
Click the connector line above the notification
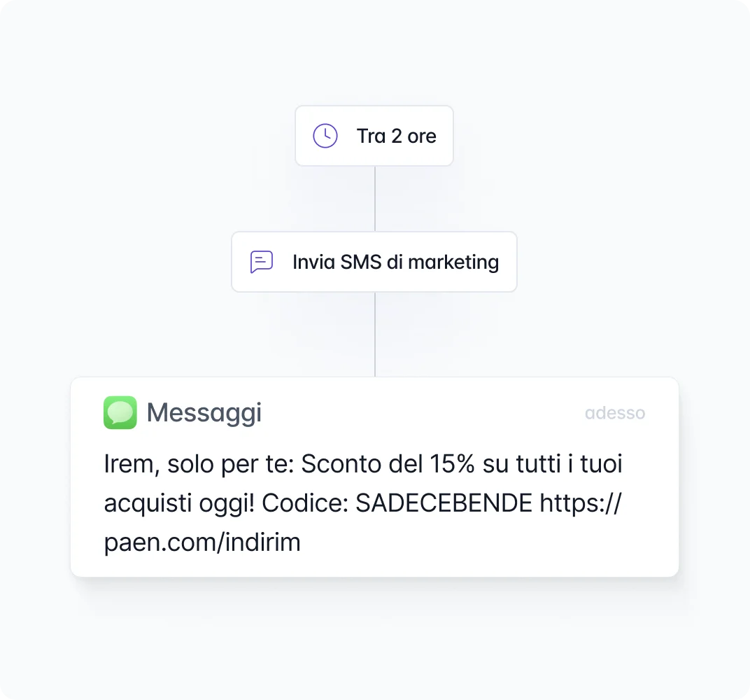point(375,335)
